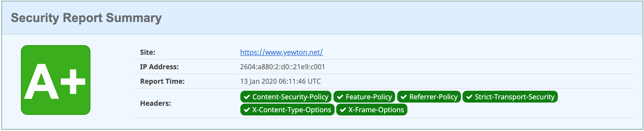Click the IP Address: row label
This screenshot has height=131, width=644.
click(159, 67)
